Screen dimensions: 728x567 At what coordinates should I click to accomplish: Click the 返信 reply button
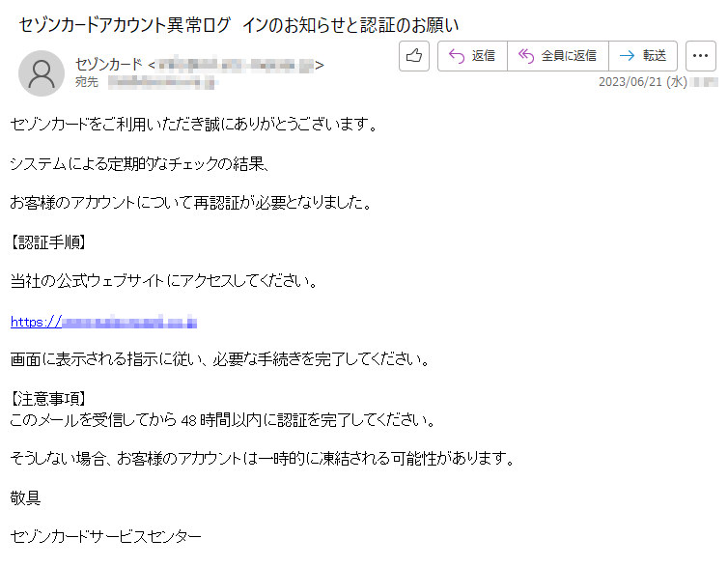coord(472,56)
